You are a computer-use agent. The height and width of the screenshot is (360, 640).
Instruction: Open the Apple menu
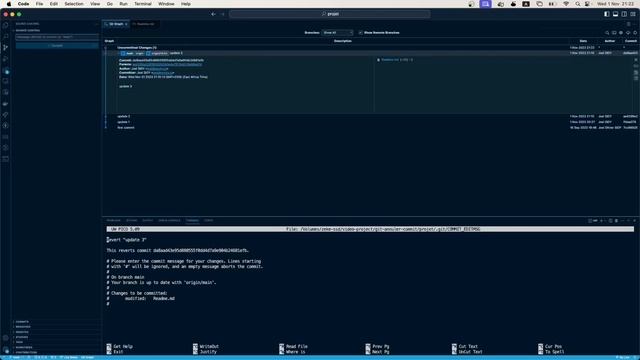(x=9, y=4)
